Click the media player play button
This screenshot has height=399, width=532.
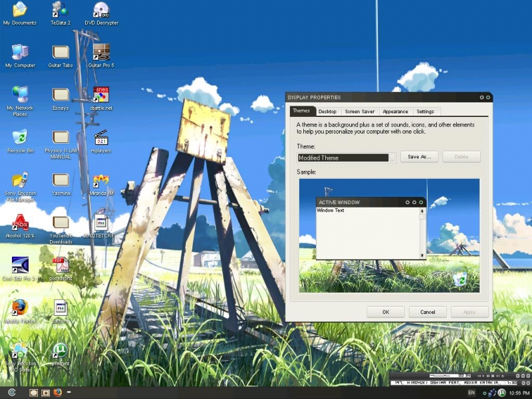pos(483,376)
